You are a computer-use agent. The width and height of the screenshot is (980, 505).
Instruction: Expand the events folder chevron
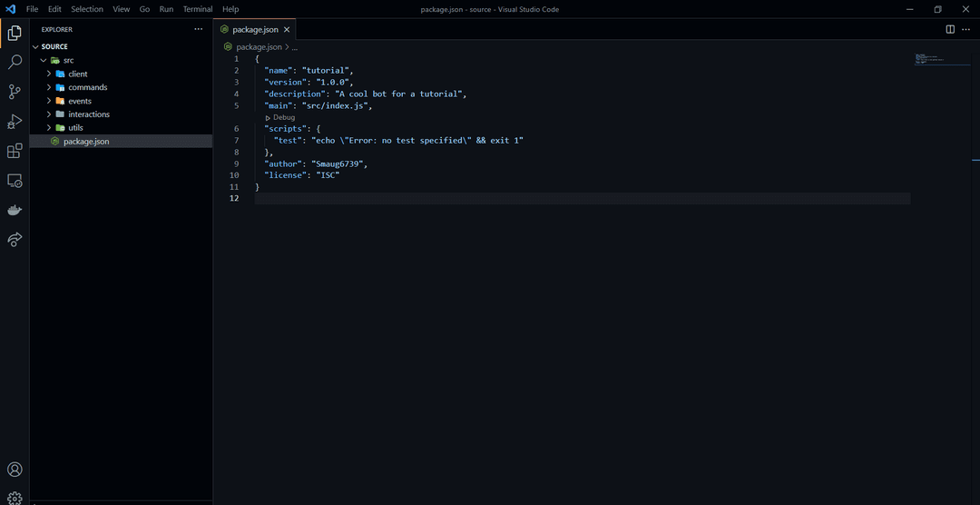pyautogui.click(x=49, y=101)
